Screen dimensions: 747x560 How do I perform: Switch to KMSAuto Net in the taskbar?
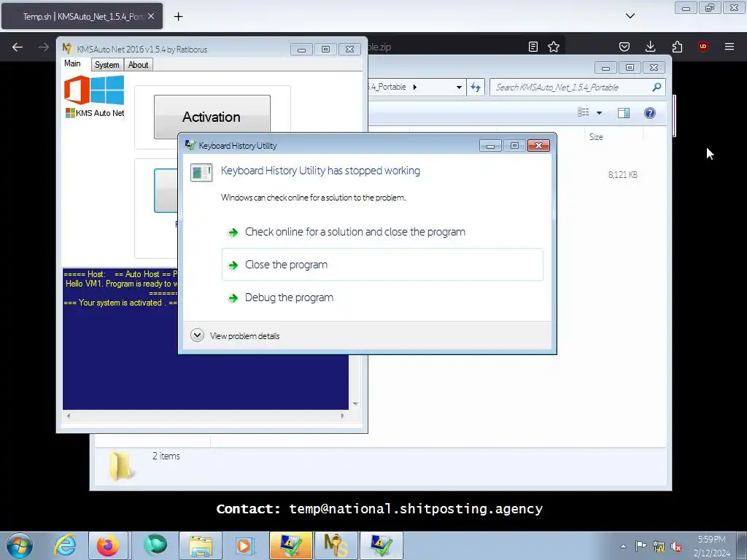(336, 545)
